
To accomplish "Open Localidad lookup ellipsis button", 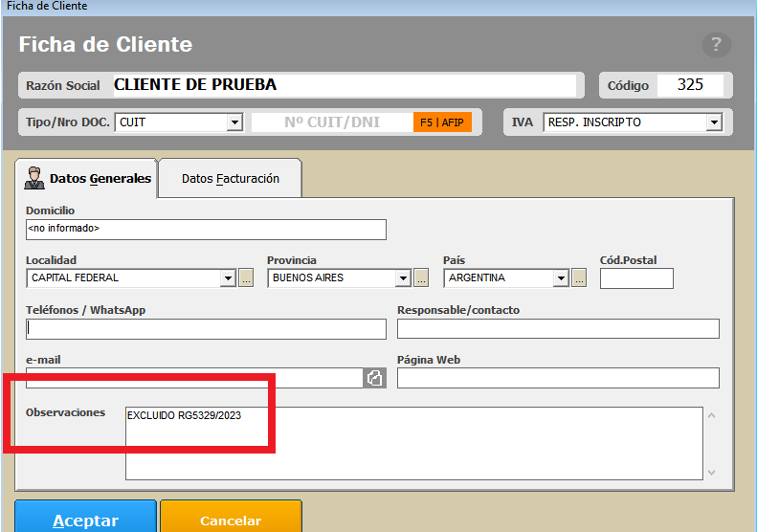I will tap(245, 278).
